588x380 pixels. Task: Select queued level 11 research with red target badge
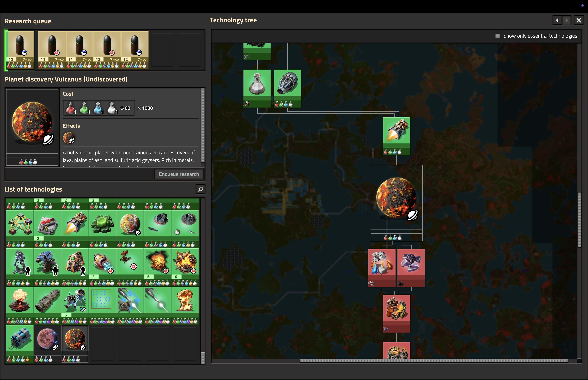tap(52, 50)
